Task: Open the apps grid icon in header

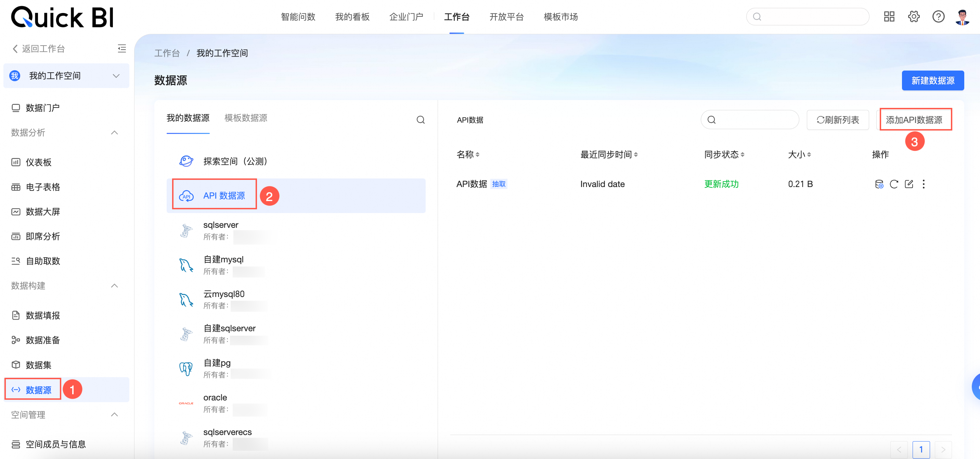Action: point(889,17)
